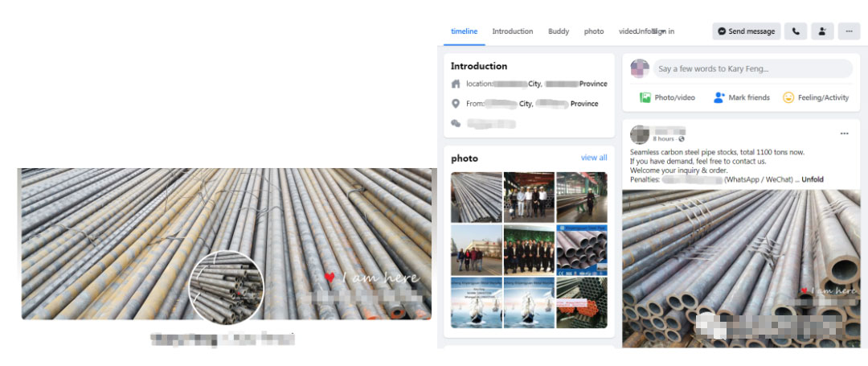Start a voice call with phone icon

[x=795, y=31]
